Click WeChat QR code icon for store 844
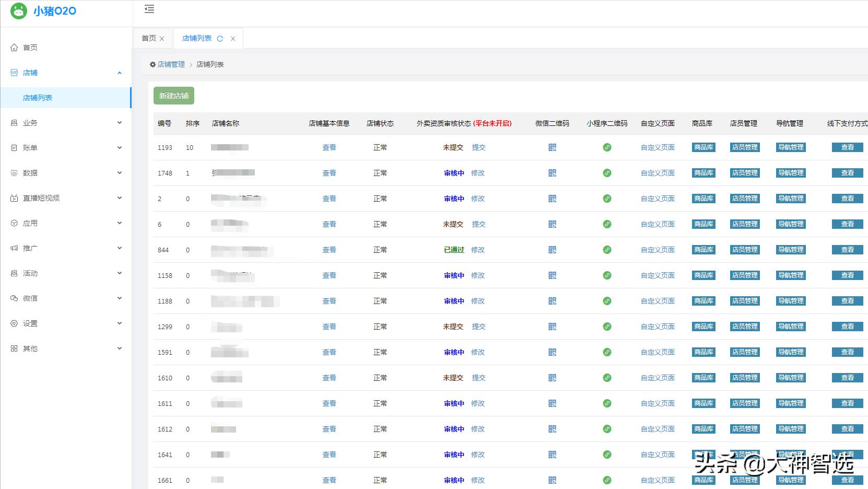868x489 pixels. (552, 250)
